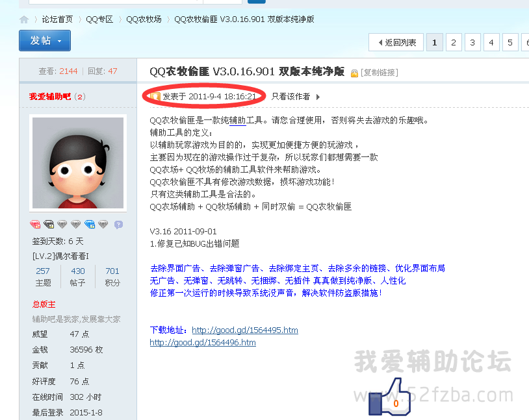Go to page 4 of thread

pos(491,42)
